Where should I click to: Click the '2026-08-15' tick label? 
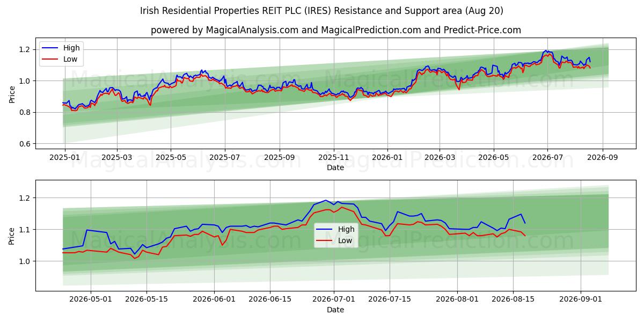coord(514,299)
